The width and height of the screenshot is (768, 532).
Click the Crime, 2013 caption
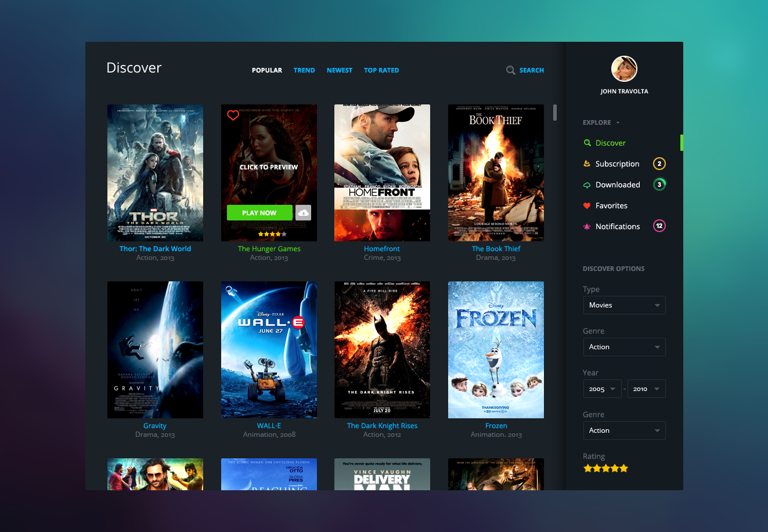(382, 258)
